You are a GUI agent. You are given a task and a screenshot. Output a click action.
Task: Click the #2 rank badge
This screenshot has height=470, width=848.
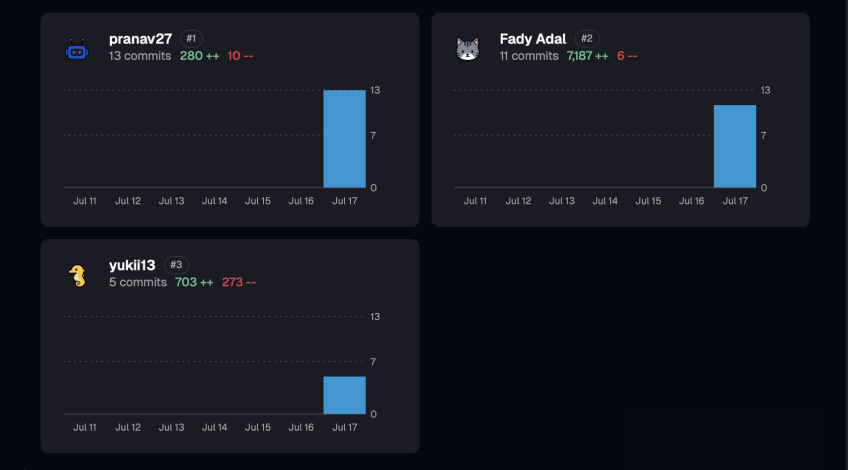coord(587,38)
